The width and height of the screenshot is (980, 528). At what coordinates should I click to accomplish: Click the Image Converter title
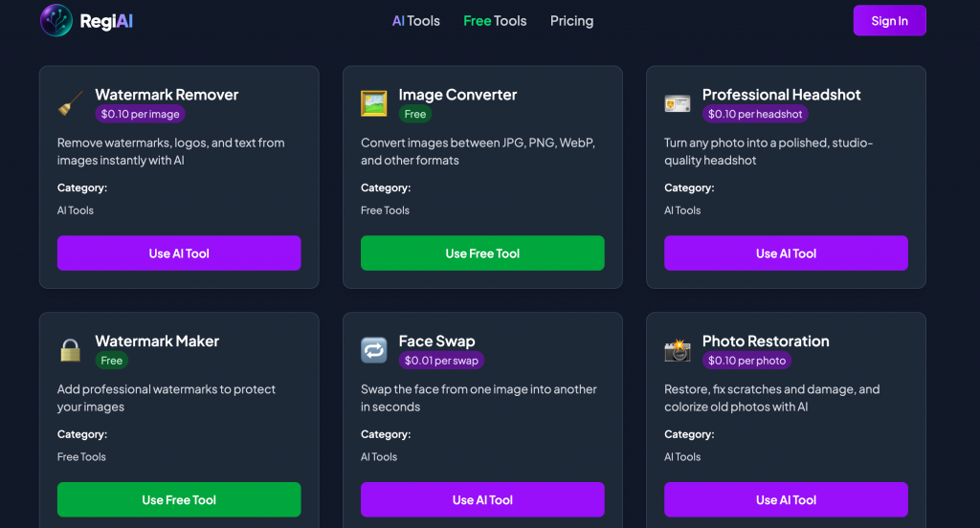(457, 95)
